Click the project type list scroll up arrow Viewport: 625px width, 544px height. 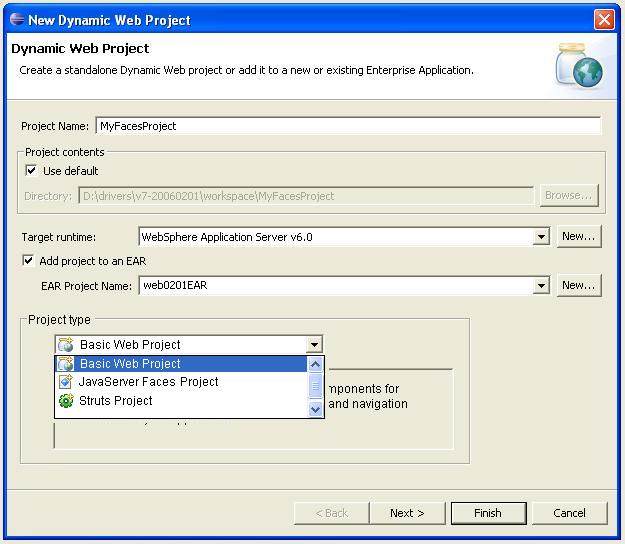[315, 364]
